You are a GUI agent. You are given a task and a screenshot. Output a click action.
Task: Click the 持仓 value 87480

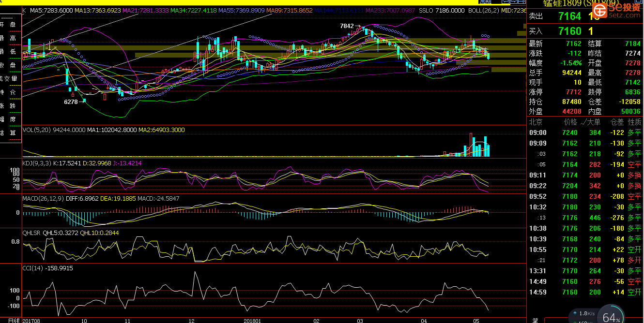click(572, 102)
